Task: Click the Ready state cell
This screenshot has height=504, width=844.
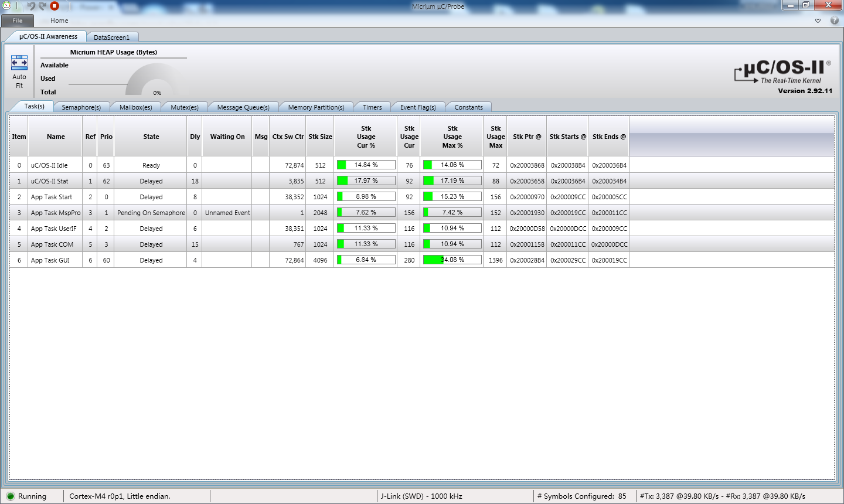Action: click(151, 165)
